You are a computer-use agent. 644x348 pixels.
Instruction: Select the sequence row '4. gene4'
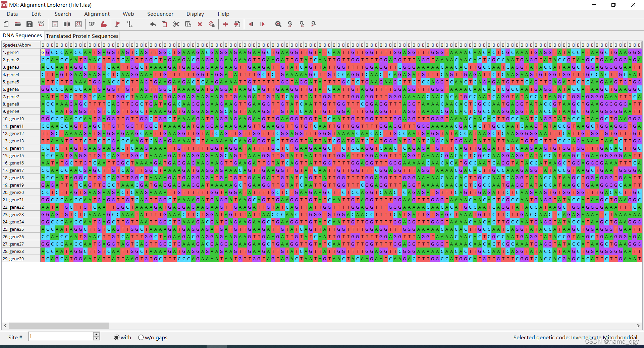click(x=21, y=74)
